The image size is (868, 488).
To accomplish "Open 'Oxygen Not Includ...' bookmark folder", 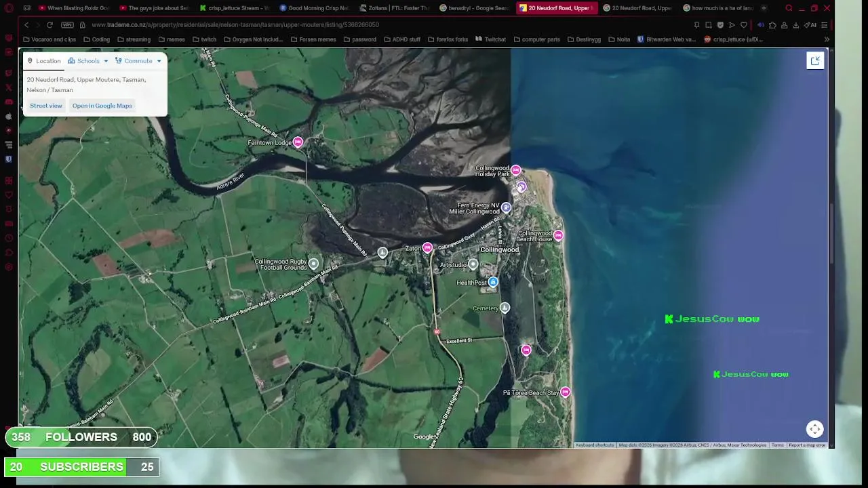I will (x=253, y=39).
